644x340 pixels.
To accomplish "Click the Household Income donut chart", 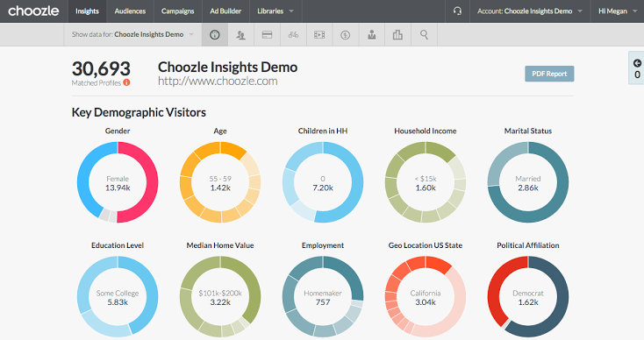I will click(426, 182).
